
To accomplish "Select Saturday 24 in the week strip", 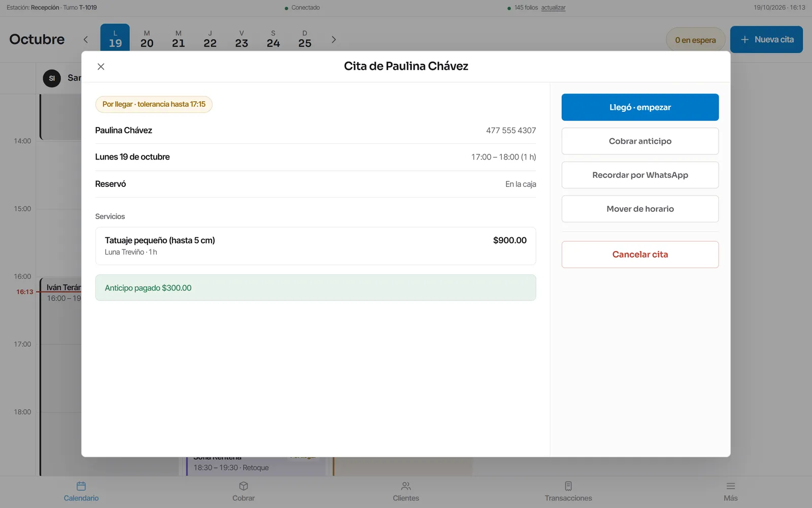I will pos(273,39).
